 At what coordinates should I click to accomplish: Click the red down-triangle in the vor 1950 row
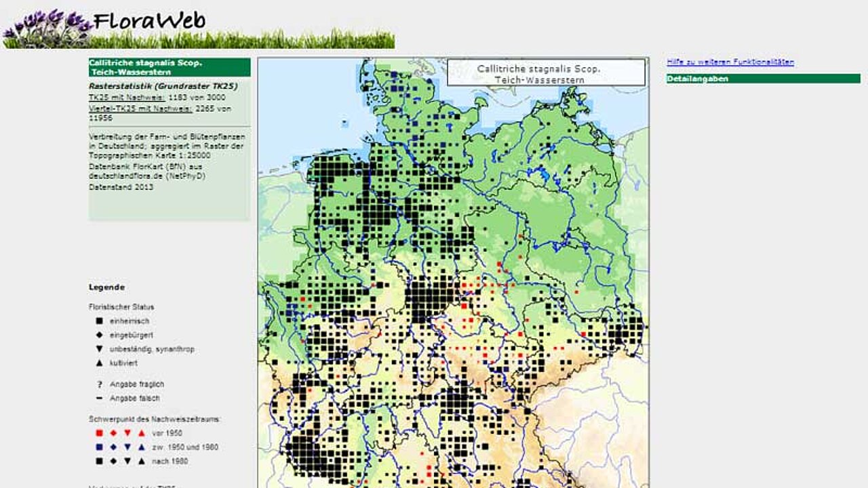127,433
